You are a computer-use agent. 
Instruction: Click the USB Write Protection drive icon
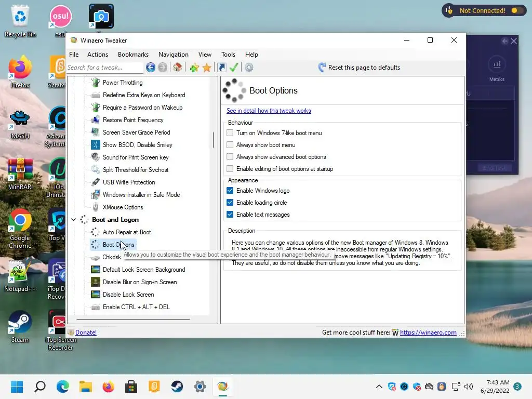pos(96,182)
